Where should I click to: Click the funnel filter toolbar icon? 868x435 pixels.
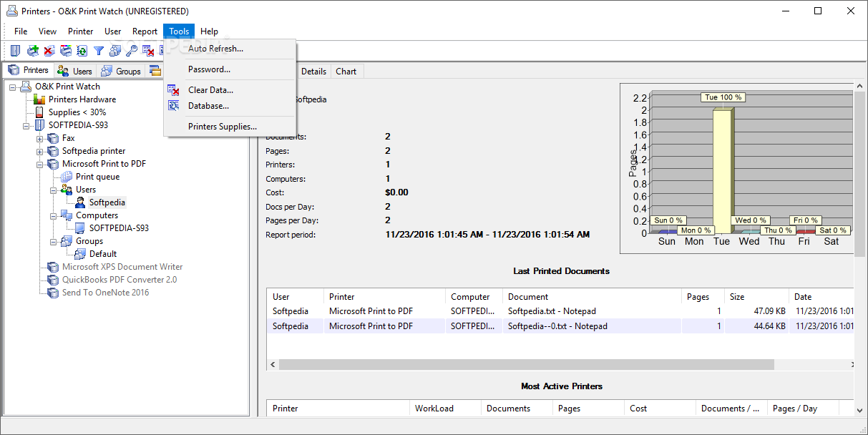(99, 50)
